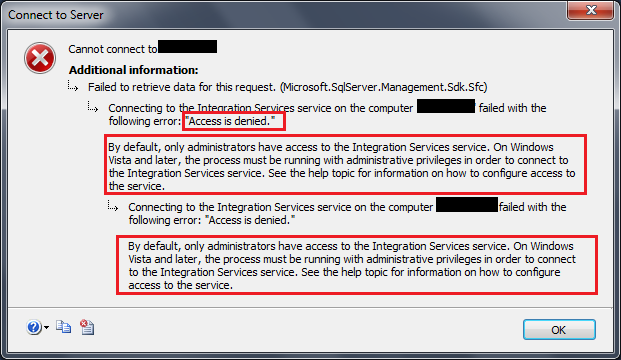
Task: Close the Connect to Server dialog
Action: [591, 10]
